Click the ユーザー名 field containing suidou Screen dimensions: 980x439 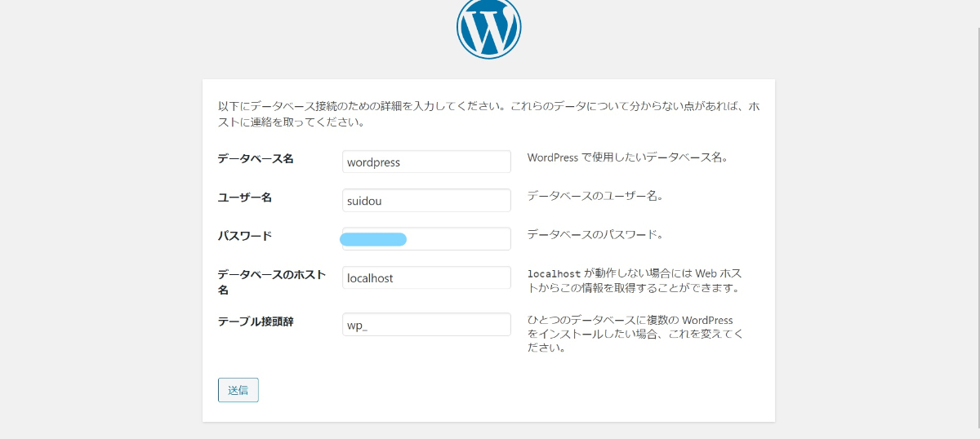[x=426, y=200]
